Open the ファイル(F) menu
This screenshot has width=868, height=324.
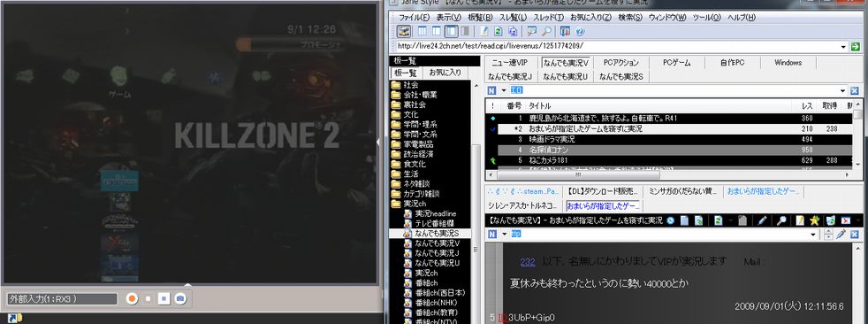coord(414,18)
